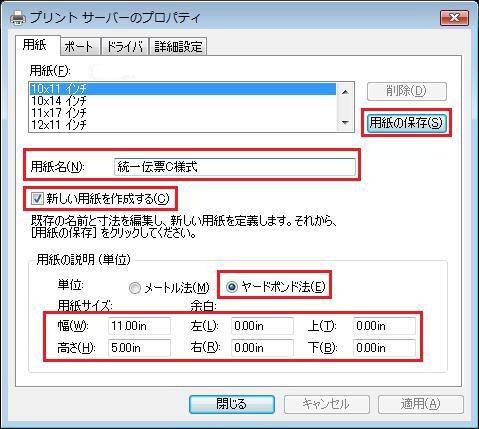Click the 用紙の保存 button
479x429 pixels.
[x=406, y=123]
